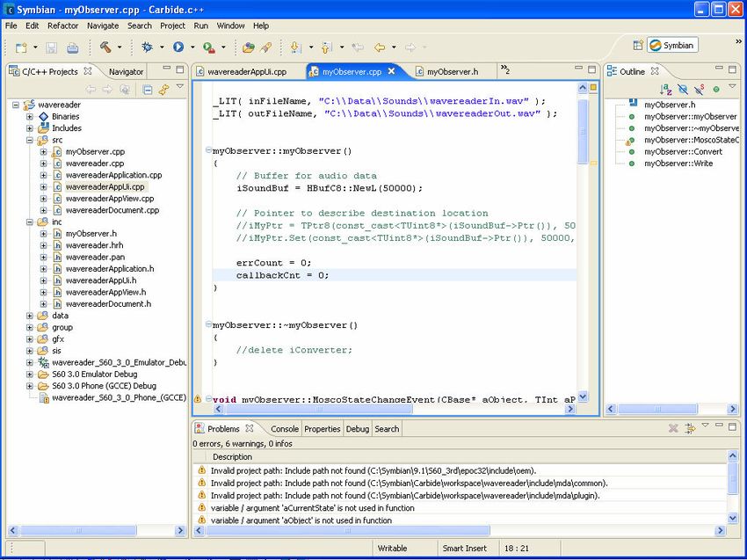The image size is (747, 560).
Task: Select myObserver::Write in the Outline
Action: pos(678,164)
